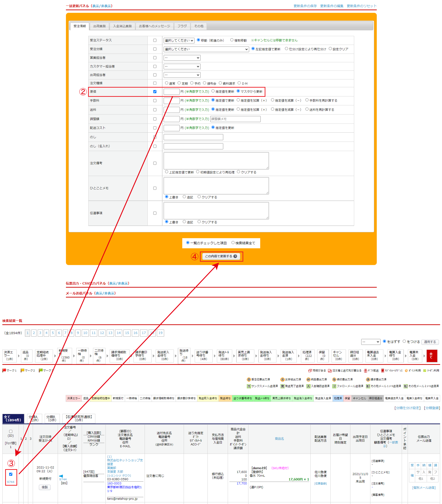Screen dimensions: 442x504
Task: Click the red マーク1 flag icon
Action: coord(4,370)
